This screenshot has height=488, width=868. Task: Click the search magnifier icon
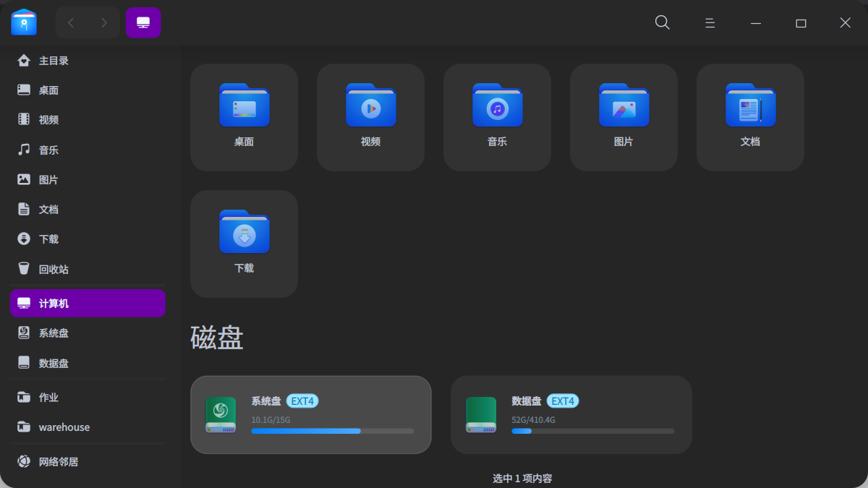point(662,22)
